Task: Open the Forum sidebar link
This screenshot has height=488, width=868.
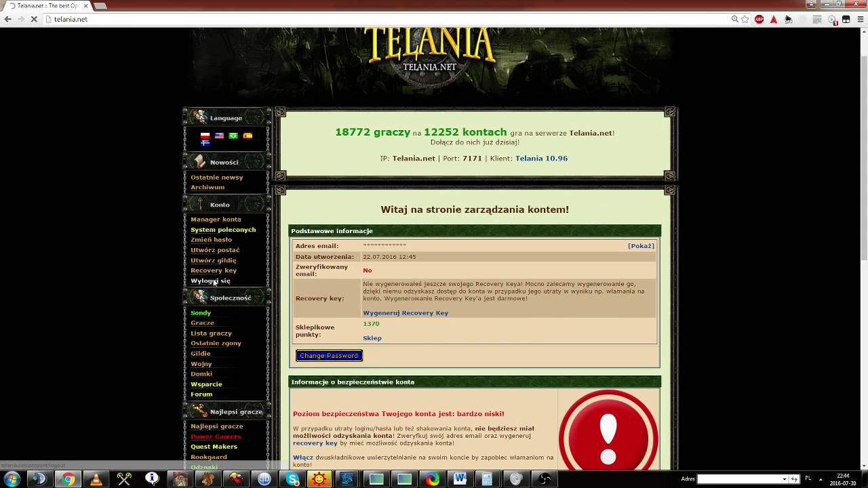Action: tap(201, 394)
